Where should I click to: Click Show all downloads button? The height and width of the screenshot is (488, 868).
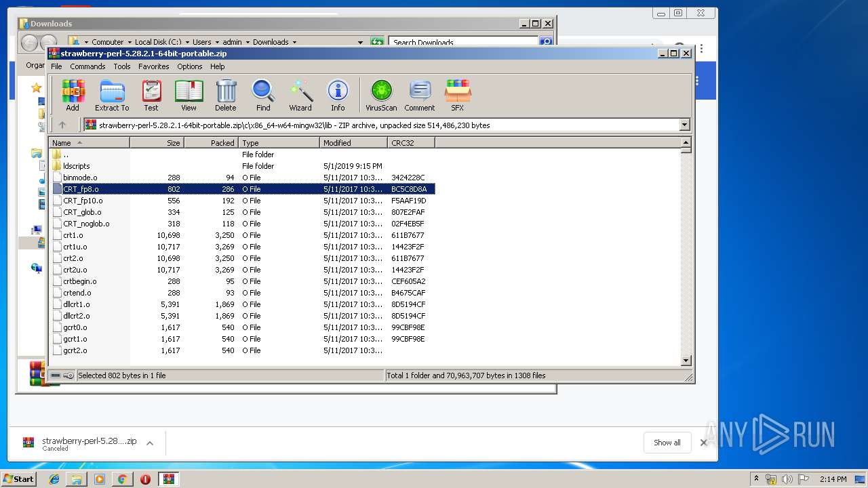(667, 443)
